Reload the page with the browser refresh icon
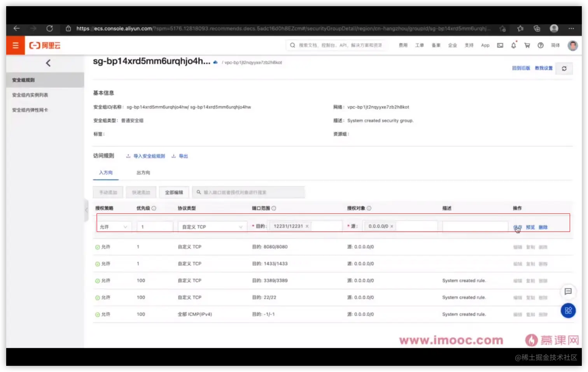The width and height of the screenshot is (588, 372). coord(49,28)
